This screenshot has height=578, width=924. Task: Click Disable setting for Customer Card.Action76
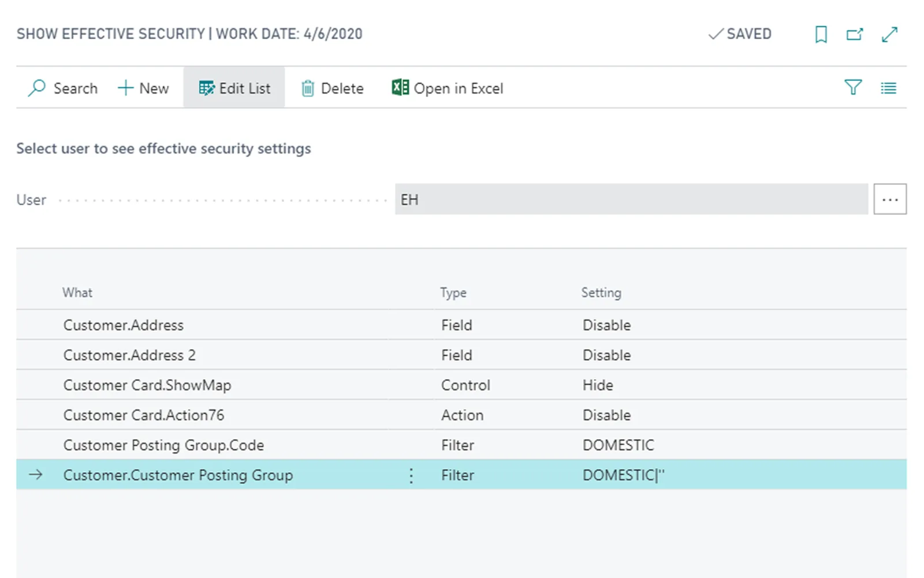click(606, 415)
